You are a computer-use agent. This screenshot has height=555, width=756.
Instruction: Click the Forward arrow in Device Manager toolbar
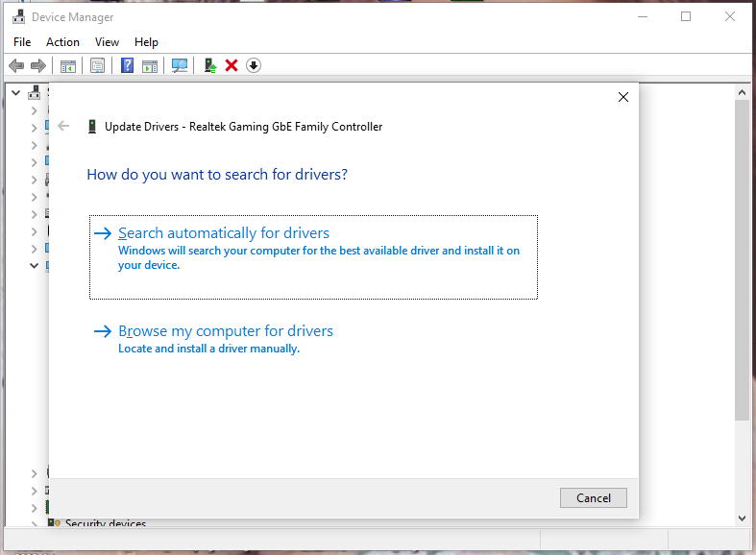point(38,65)
